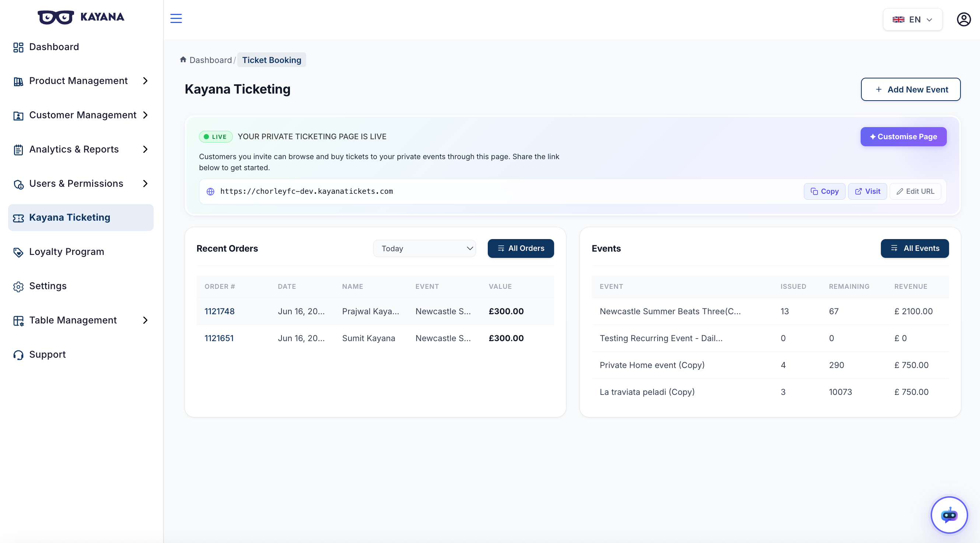The width and height of the screenshot is (980, 543).
Task: Open the user profile avatar icon
Action: pos(964,20)
